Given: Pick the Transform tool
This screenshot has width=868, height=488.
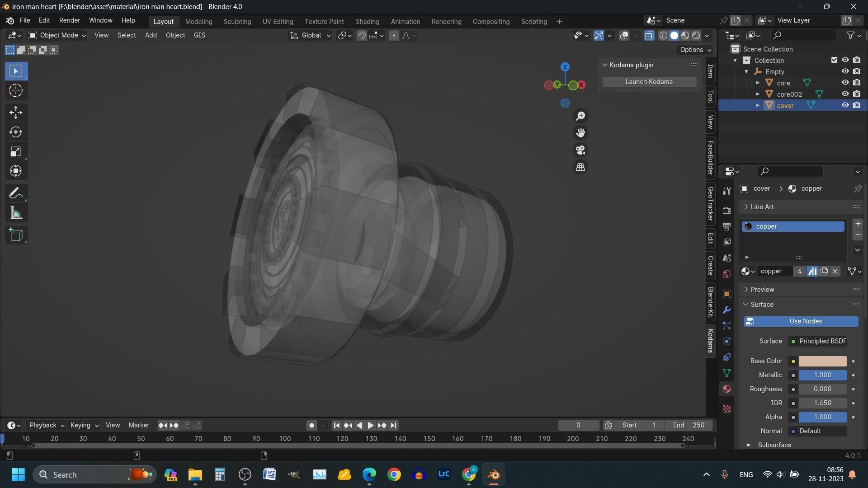Looking at the screenshot, I should click(x=16, y=171).
